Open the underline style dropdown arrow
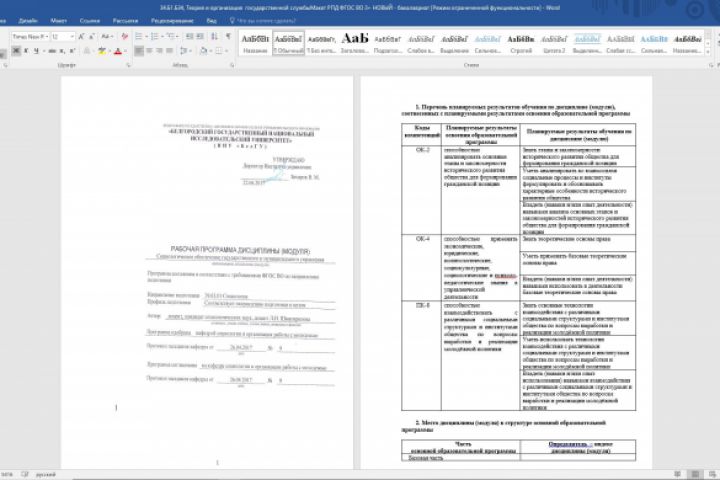The width and height of the screenshot is (720, 480). (44, 51)
